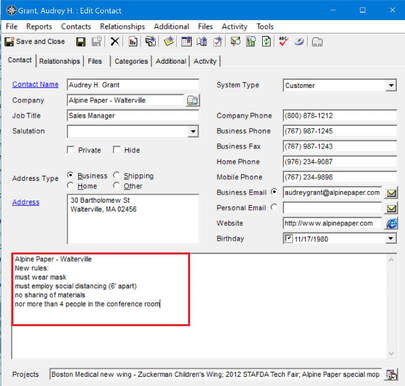Viewport: 405px width, 386px height.
Task: Click the red report document toolbar icon
Action: (x=133, y=42)
